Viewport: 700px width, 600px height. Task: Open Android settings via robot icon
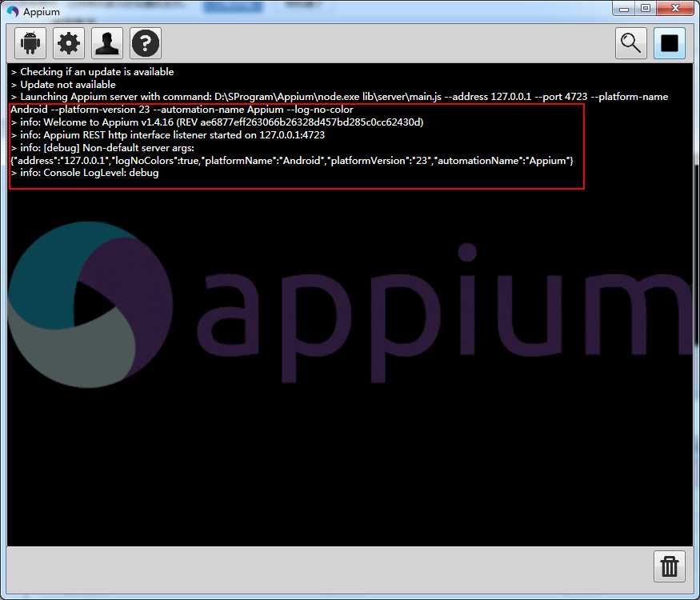[x=30, y=43]
